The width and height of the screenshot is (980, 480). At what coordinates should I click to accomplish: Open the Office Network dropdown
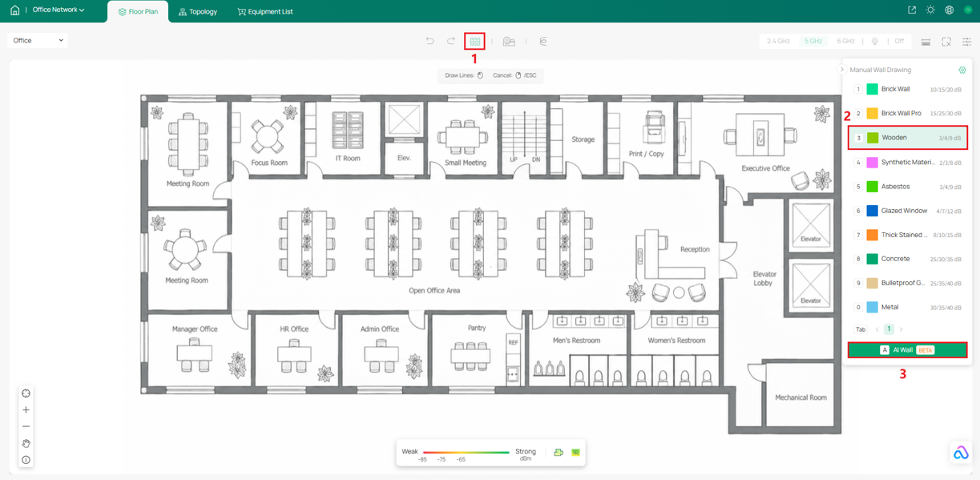(58, 10)
